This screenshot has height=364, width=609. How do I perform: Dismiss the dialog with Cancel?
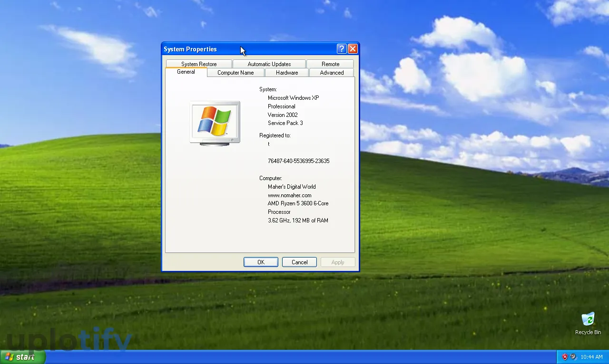click(x=299, y=262)
